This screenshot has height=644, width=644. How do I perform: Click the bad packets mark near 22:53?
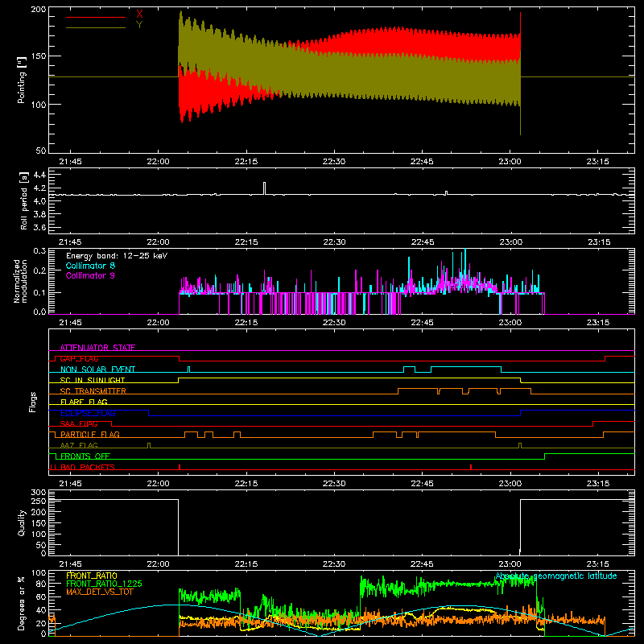[x=471, y=467]
